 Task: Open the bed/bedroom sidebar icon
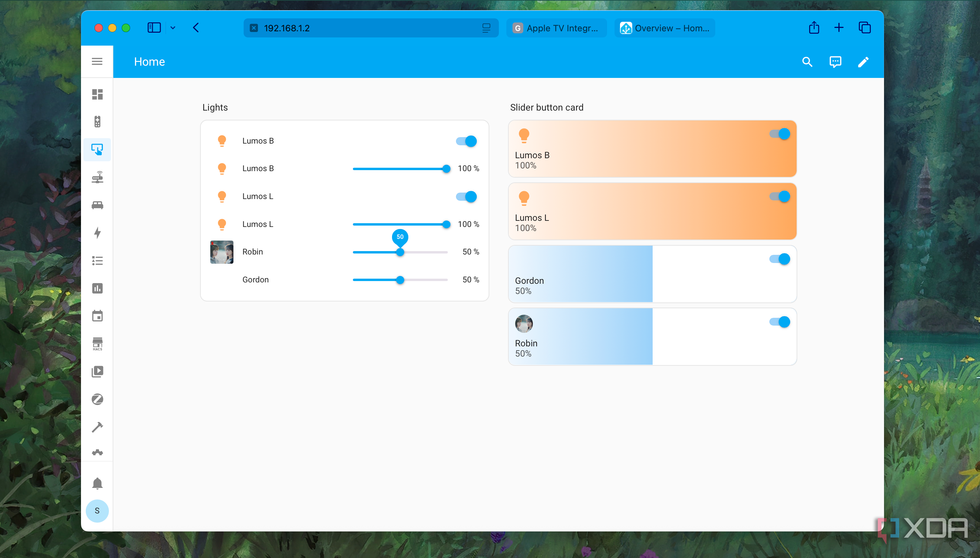tap(97, 205)
